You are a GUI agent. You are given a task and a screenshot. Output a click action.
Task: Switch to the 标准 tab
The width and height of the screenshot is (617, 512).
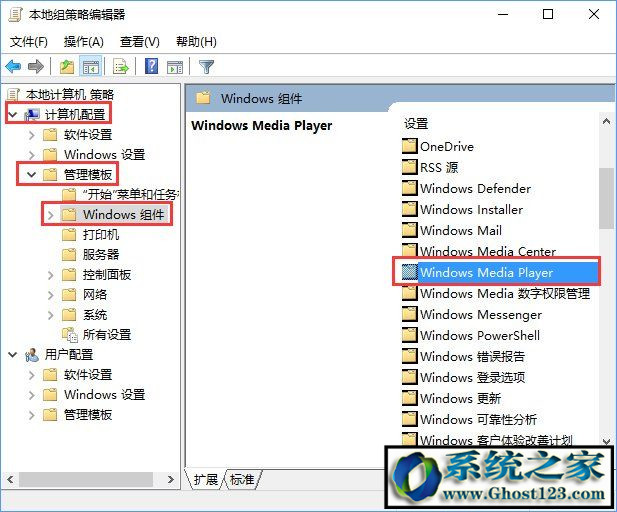click(x=242, y=479)
